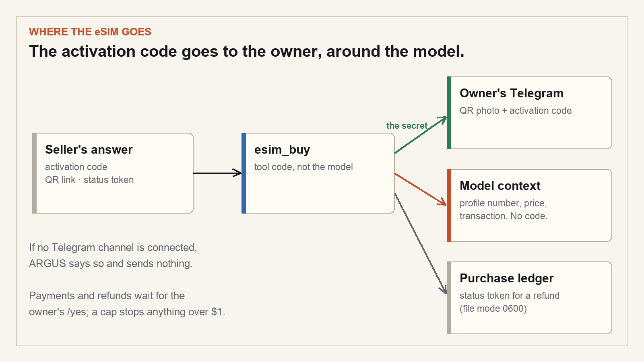The image size is (644, 362).
Task: Select the 'Seller's answer' box title
Action: (x=89, y=150)
